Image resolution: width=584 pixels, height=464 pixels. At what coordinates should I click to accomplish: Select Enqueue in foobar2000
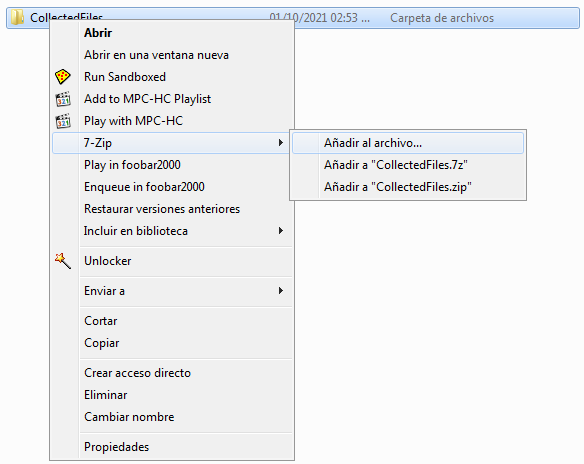144,187
